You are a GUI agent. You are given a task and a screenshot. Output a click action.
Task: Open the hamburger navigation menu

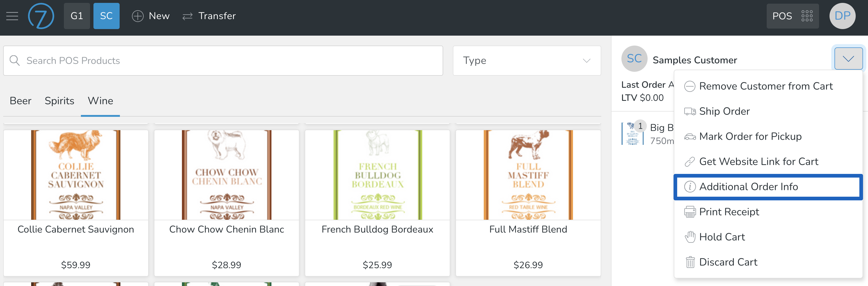[12, 16]
